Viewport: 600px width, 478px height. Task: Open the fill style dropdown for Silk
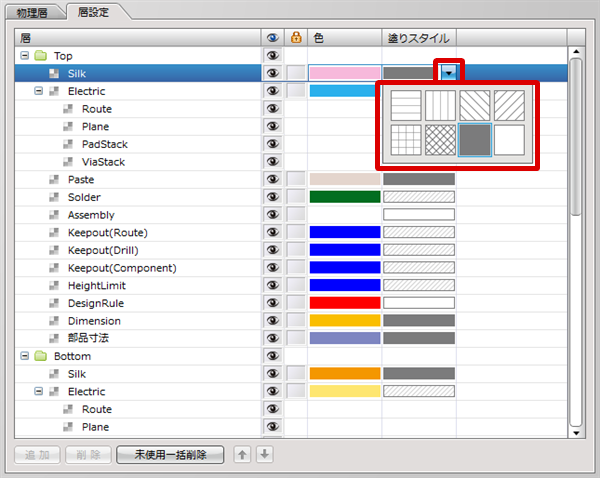coord(451,73)
